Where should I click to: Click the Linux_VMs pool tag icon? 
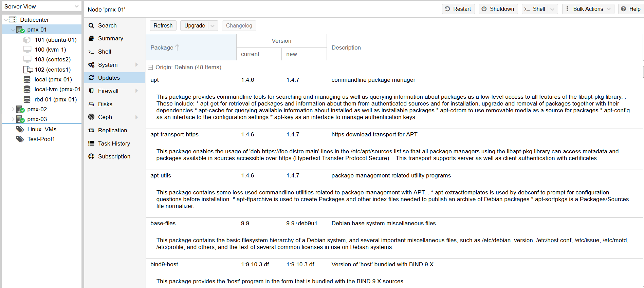(20, 129)
